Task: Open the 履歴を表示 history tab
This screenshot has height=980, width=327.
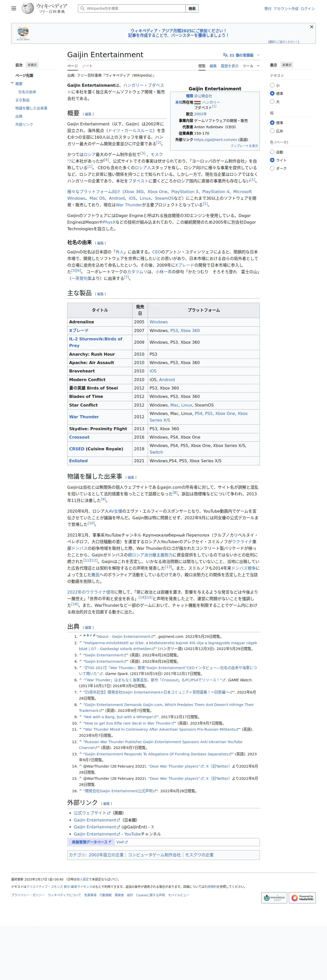Action: pos(229,66)
